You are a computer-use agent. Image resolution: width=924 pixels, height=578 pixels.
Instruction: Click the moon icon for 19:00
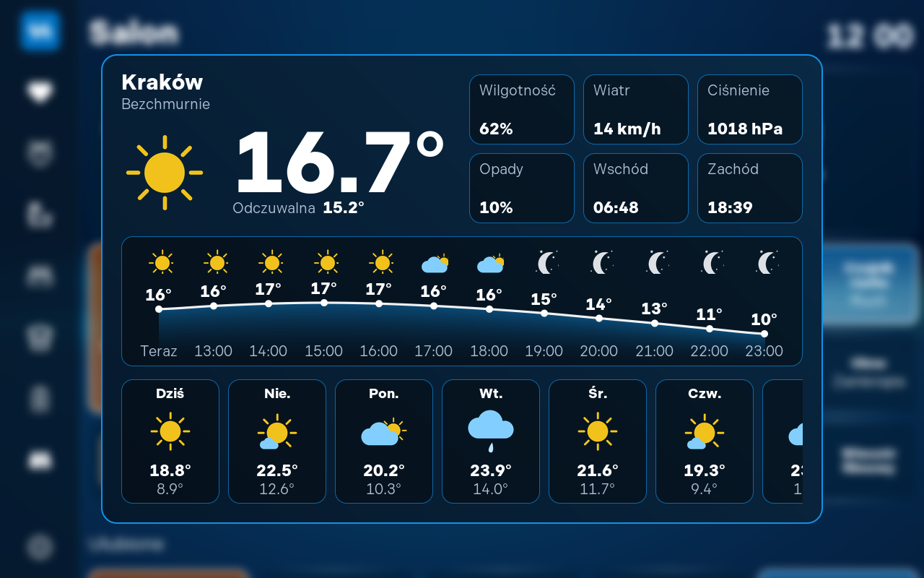point(547,262)
